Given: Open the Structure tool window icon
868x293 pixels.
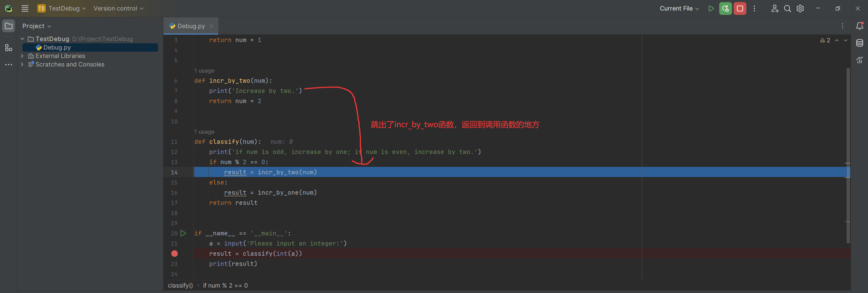Looking at the screenshot, I should [8, 48].
